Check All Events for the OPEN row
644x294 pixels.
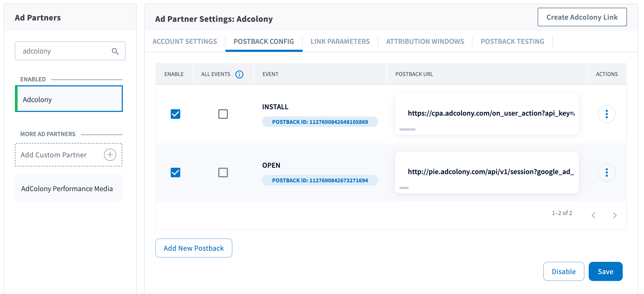pos(223,173)
